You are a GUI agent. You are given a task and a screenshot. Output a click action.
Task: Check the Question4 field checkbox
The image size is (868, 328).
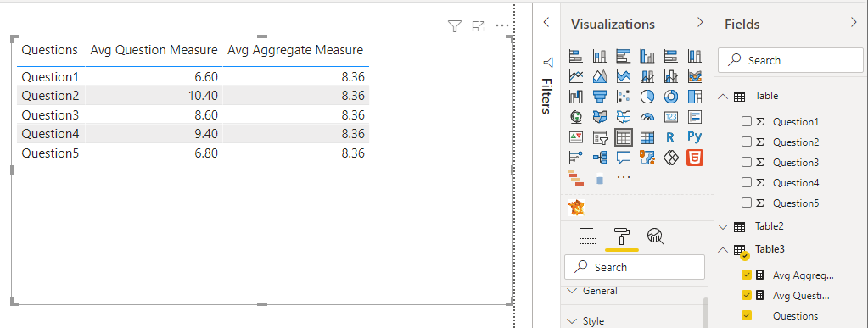point(746,182)
